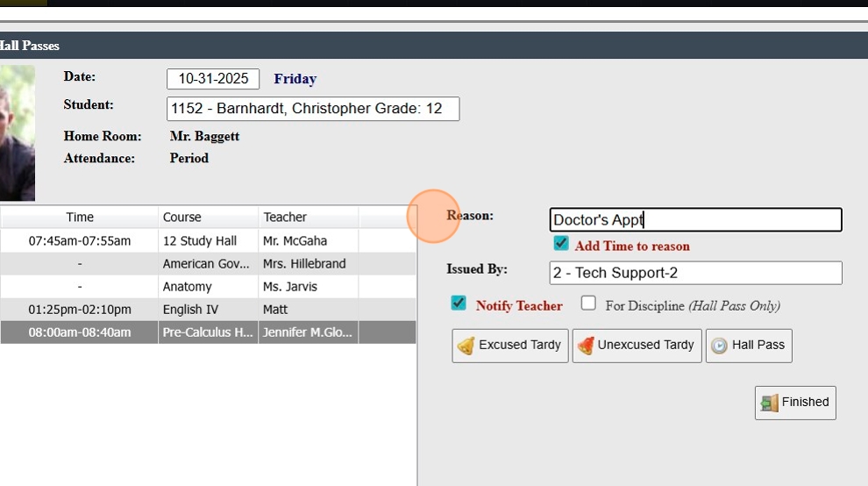The image size is (868, 486).
Task: Click the 07:45am-07:55am time cell
Action: click(79, 241)
